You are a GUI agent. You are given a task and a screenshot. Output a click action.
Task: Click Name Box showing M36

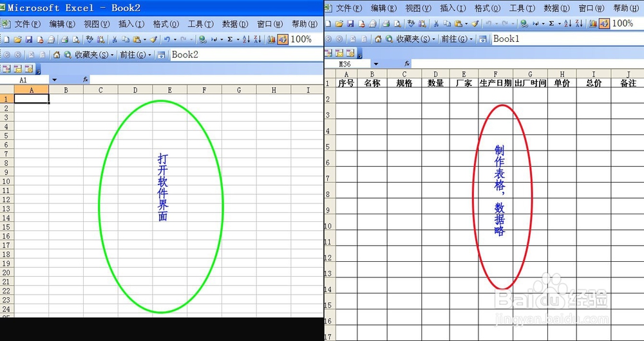click(x=348, y=64)
